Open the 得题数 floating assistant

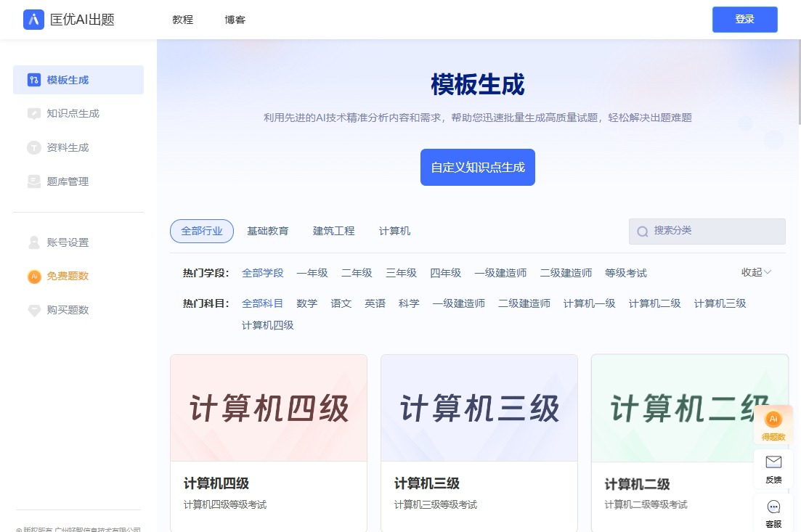pyautogui.click(x=773, y=425)
